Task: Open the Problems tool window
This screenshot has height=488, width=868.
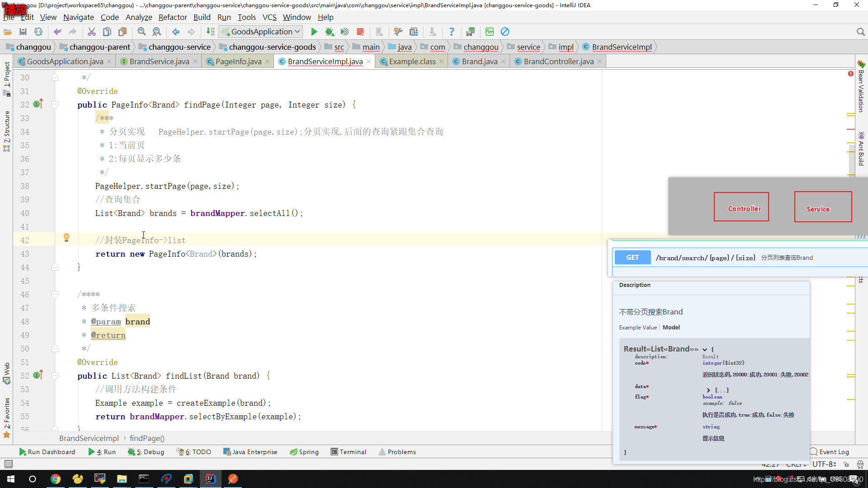Action: pyautogui.click(x=397, y=452)
